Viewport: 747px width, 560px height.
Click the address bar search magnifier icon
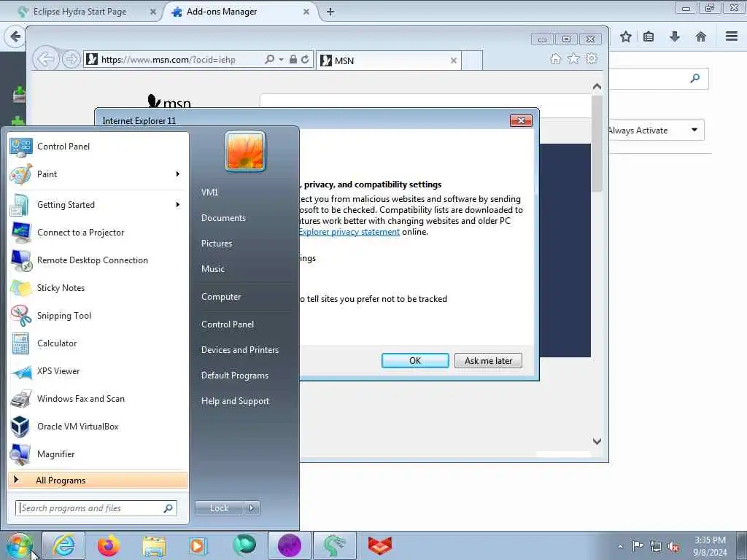[270, 60]
